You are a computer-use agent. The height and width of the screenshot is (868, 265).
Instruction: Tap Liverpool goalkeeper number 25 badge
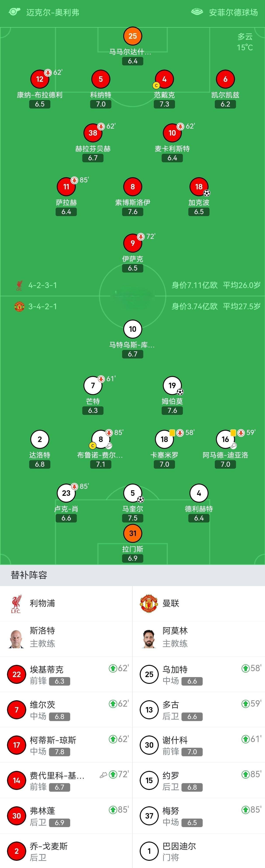[x=133, y=36]
